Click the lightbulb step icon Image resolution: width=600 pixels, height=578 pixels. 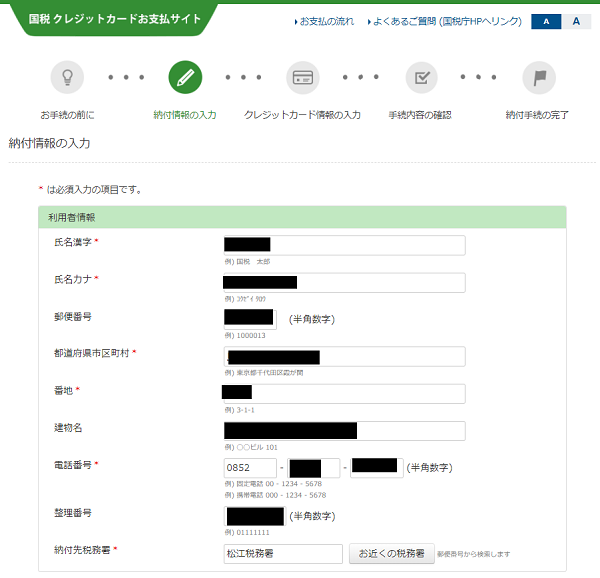(67, 77)
